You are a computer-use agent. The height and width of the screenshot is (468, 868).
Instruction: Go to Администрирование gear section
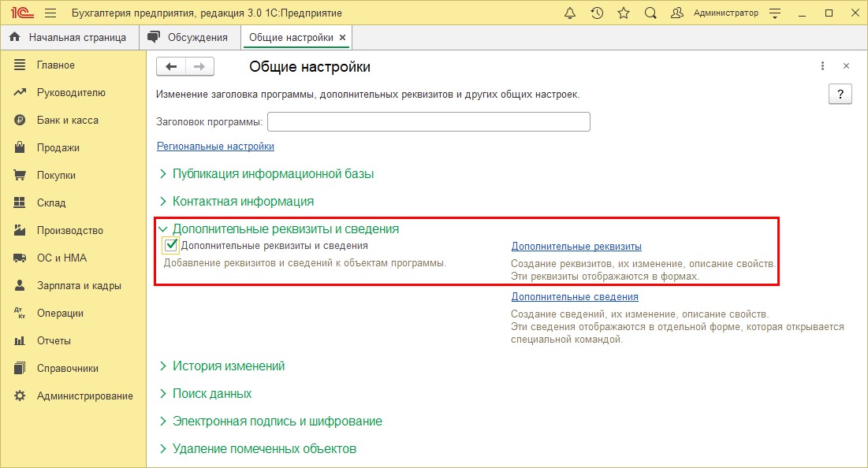pos(84,396)
